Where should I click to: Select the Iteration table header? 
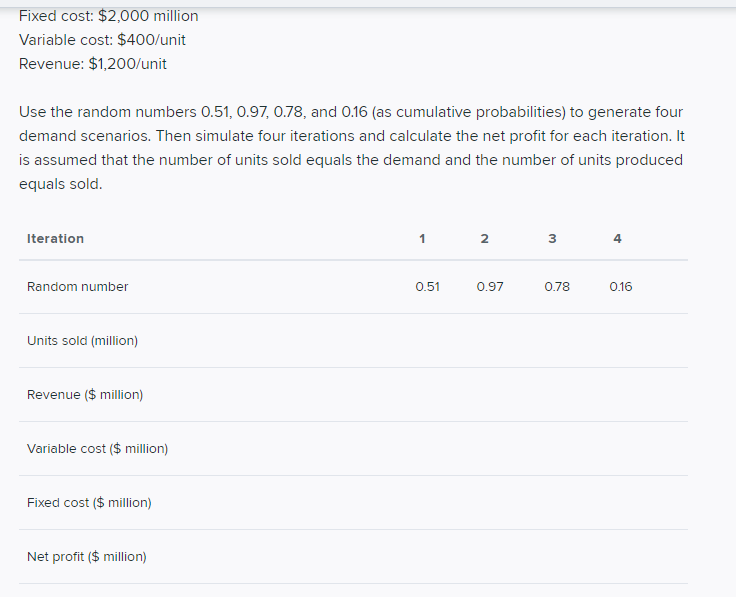(x=55, y=239)
